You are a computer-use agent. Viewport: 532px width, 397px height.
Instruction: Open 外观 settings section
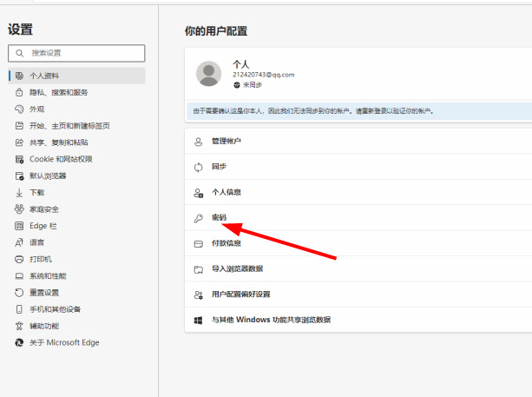click(37, 109)
